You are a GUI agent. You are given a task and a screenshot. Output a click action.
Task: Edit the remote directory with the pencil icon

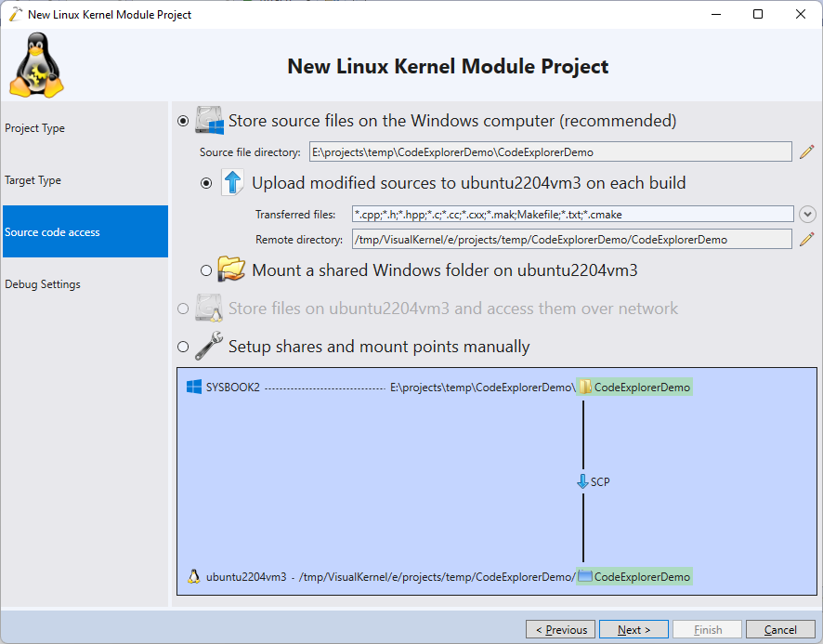point(806,240)
